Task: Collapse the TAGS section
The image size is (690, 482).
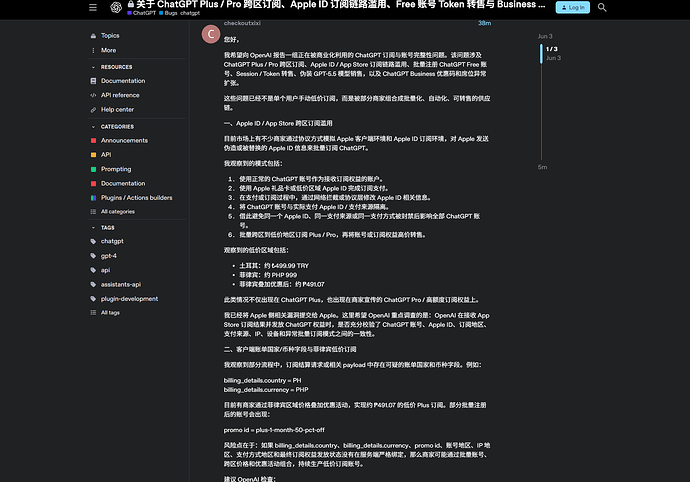Action: tap(93, 228)
